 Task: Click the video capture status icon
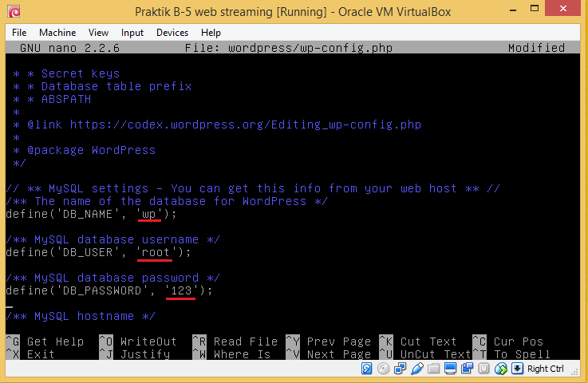467,369
